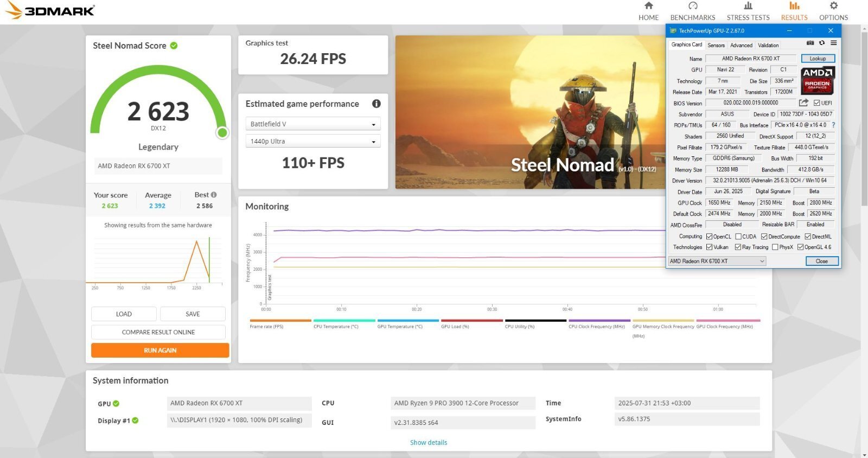Screen dimensions: 868x458
Task: Click the Close button in GPU-Z
Action: (x=822, y=261)
